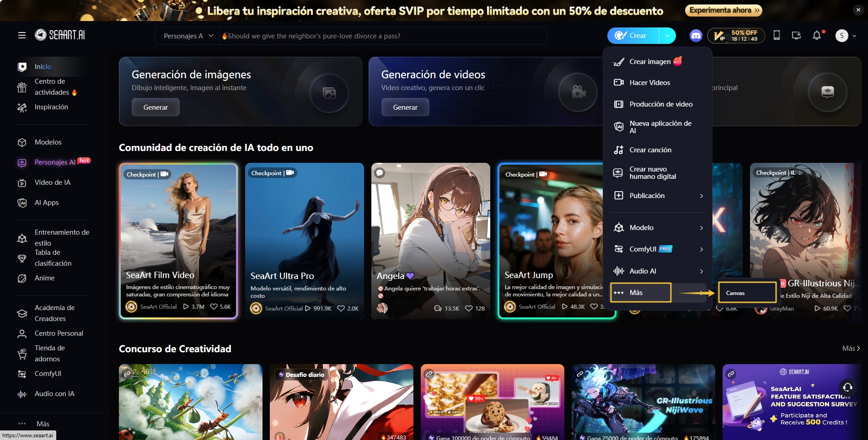Open the Personajes A search category dropdown
868x440 pixels.
pyautogui.click(x=188, y=36)
